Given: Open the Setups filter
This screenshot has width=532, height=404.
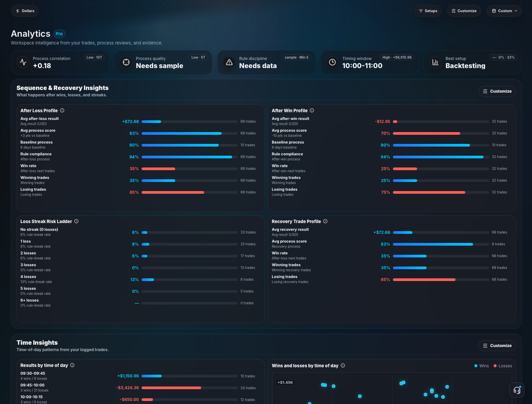Looking at the screenshot, I should (x=428, y=11).
